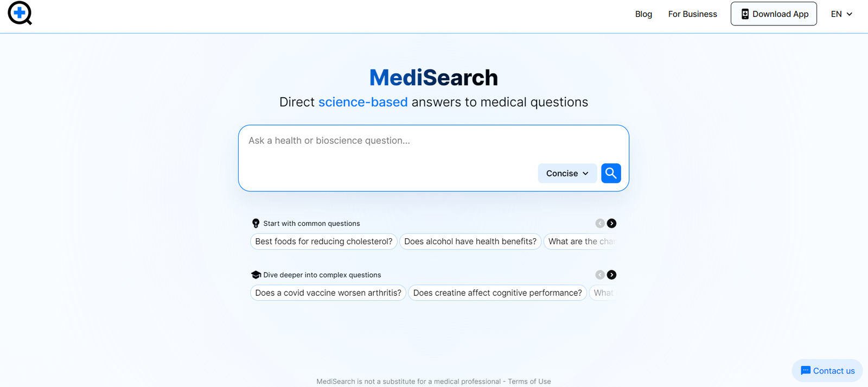The image size is (868, 387).
Task: Expand the EN language selector
Action: click(841, 14)
